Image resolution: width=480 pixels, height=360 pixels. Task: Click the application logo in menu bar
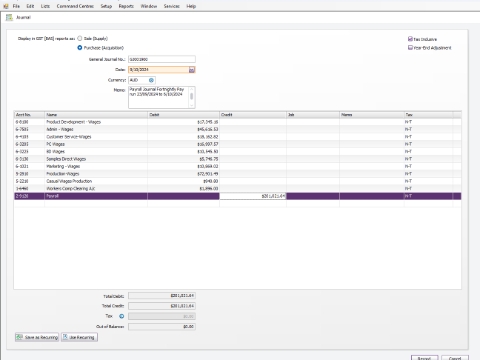6,6
